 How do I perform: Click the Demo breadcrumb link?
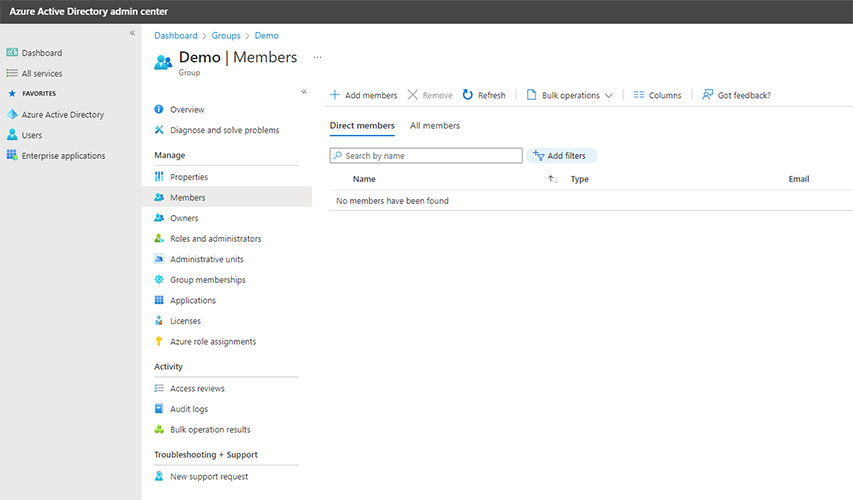(267, 35)
